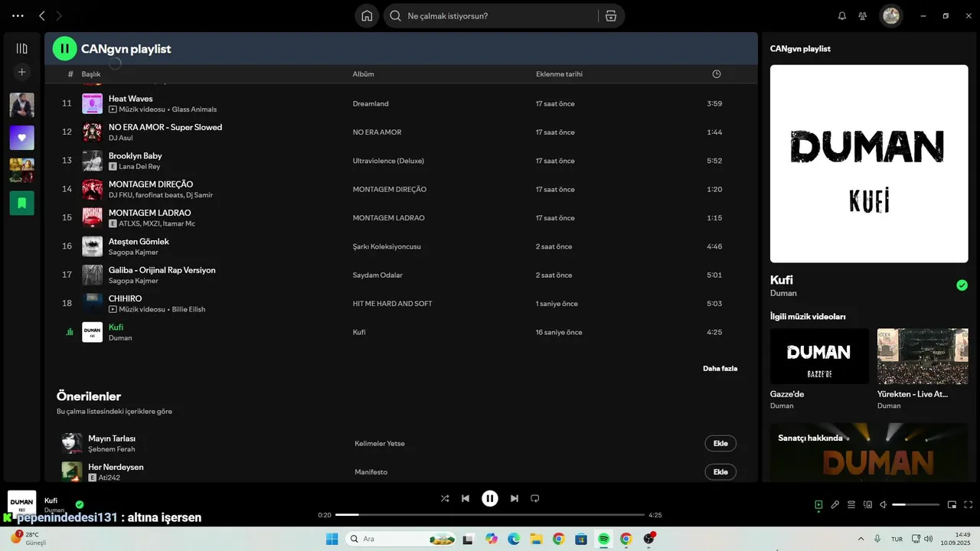Image resolution: width=980 pixels, height=551 pixels.
Task: Open Connect to a device
Action: (867, 505)
